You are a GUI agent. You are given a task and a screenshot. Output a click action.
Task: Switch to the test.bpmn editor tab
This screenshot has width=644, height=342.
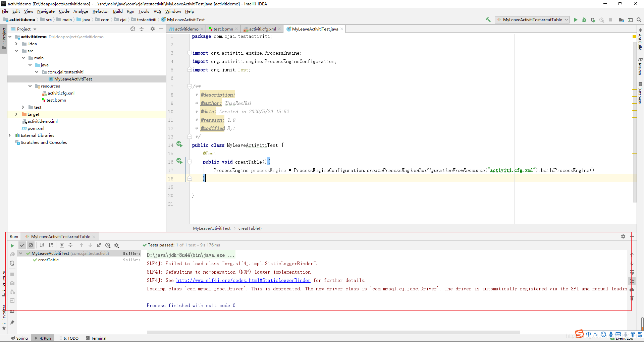(223, 29)
